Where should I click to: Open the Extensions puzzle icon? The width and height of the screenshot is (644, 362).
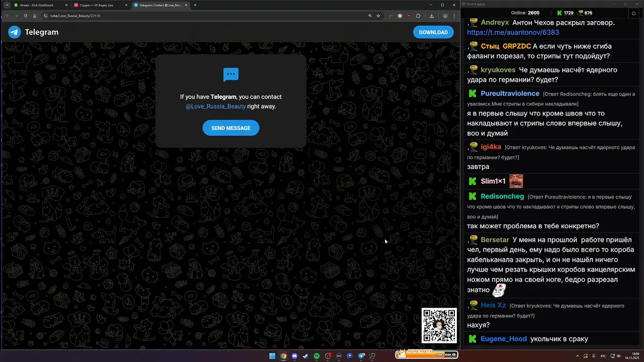pyautogui.click(x=418, y=16)
